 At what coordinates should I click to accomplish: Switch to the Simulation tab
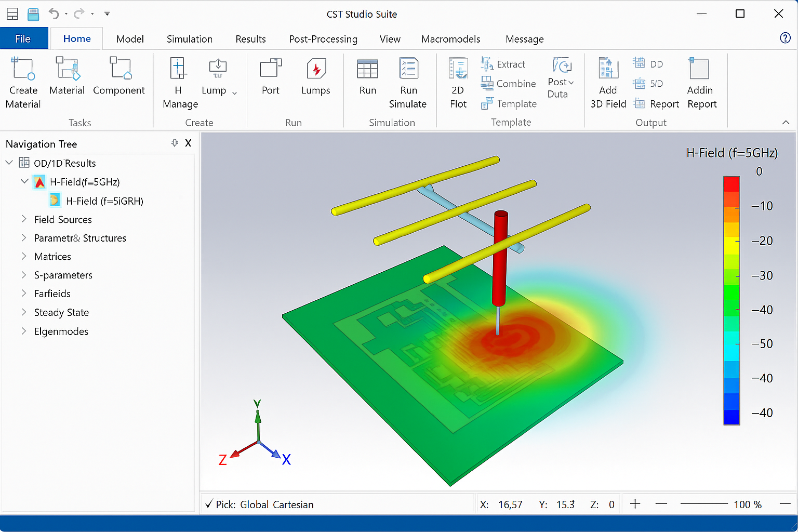click(190, 39)
